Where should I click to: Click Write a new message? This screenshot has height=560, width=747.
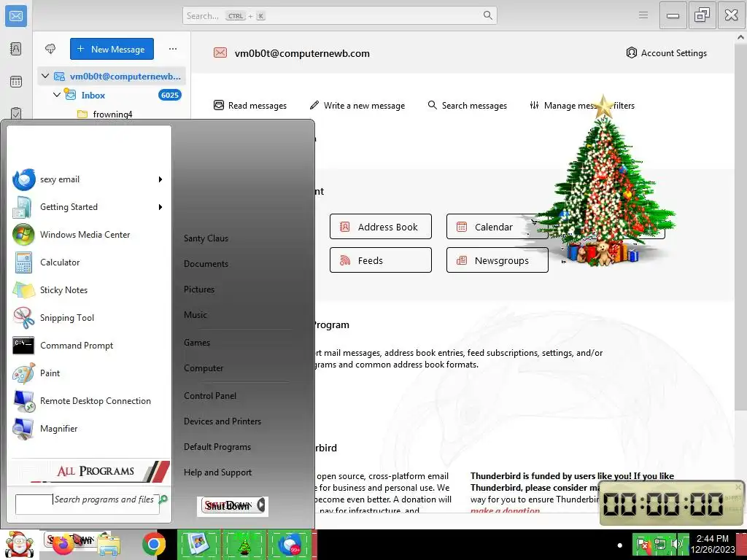[357, 105]
